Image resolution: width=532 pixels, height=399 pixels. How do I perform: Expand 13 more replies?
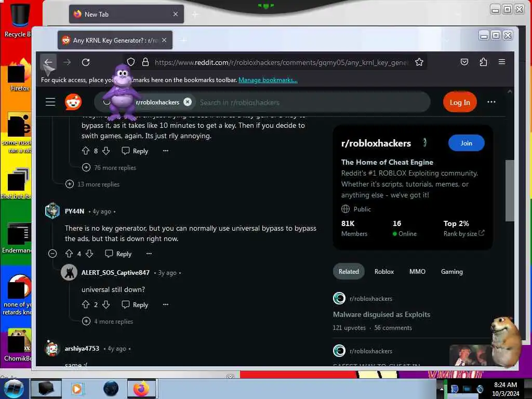point(92,184)
